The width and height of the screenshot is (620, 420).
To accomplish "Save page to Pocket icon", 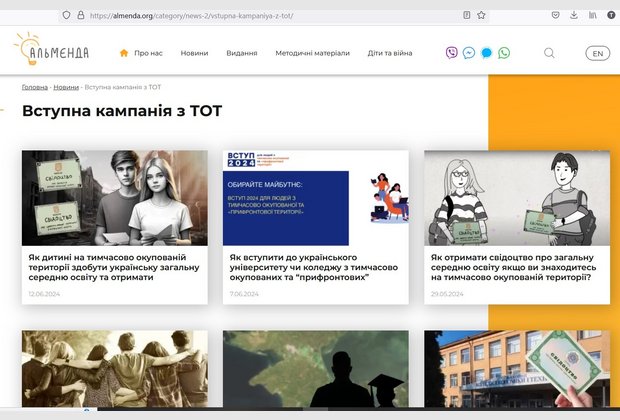I will coord(556,15).
